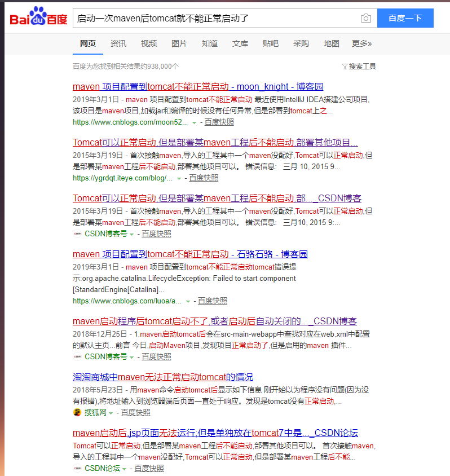The image size is (450, 476).
Task: Click the 搜索工具 filter icon
Action: (x=345, y=67)
